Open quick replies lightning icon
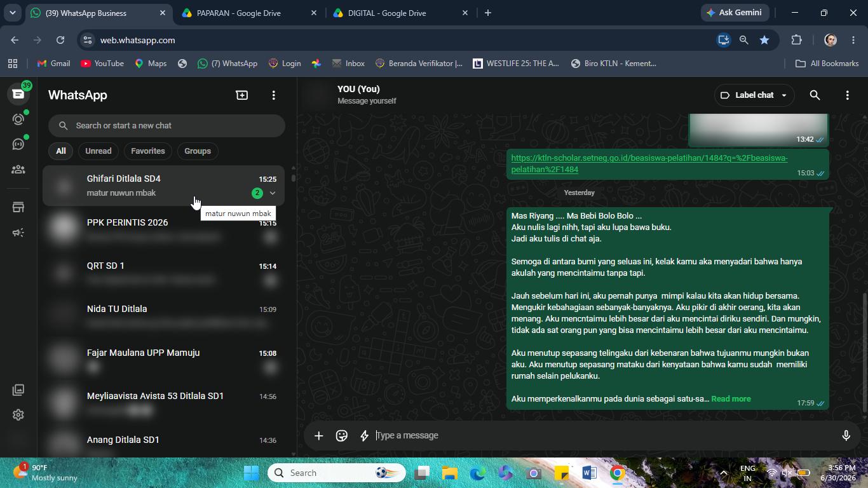Viewport: 868px width, 488px height. 364,435
